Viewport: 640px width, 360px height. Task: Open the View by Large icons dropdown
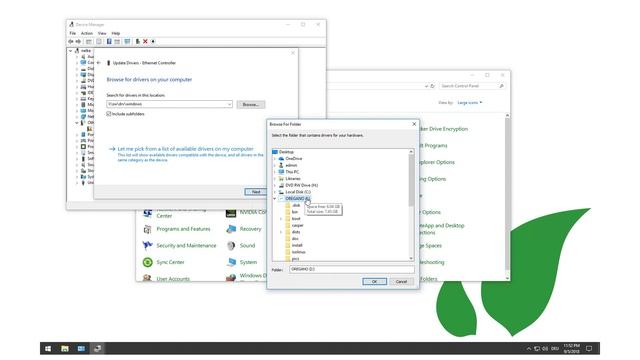pyautogui.click(x=470, y=102)
